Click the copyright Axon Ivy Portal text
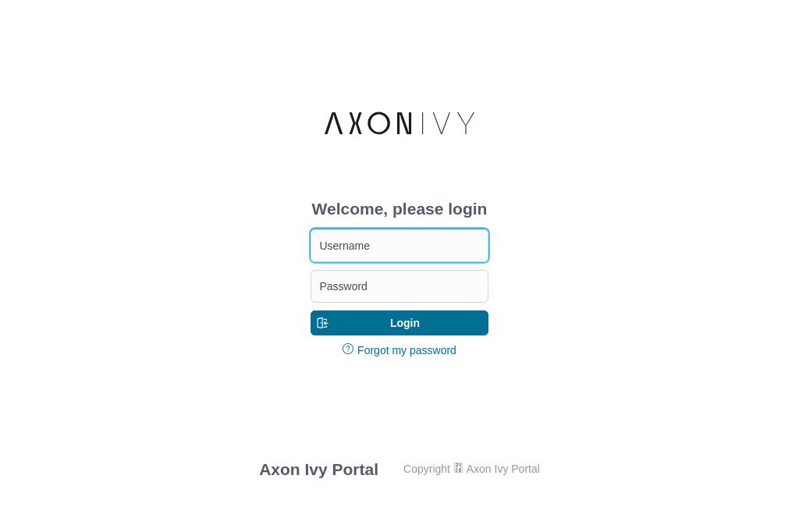Image resolution: width=799 pixels, height=532 pixels. pyautogui.click(x=471, y=469)
